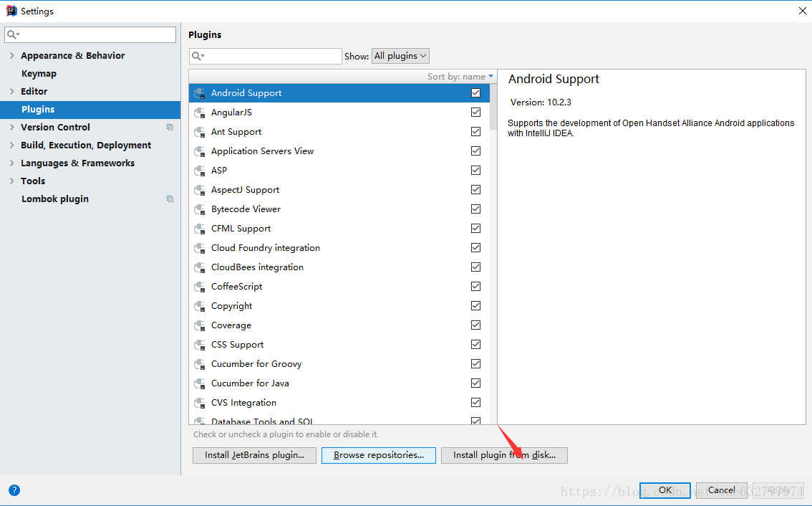Screen dimensions: 812x506
Task: Open the Show All plugins dropdown
Action: pyautogui.click(x=400, y=56)
